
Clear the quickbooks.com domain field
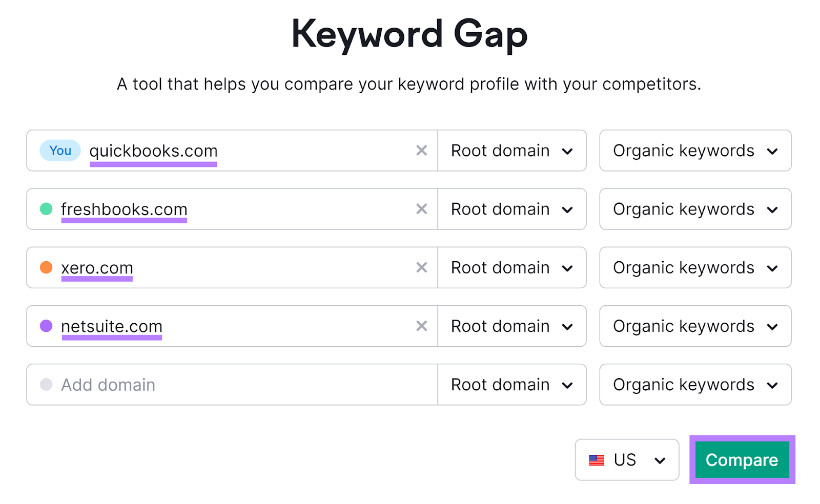422,150
